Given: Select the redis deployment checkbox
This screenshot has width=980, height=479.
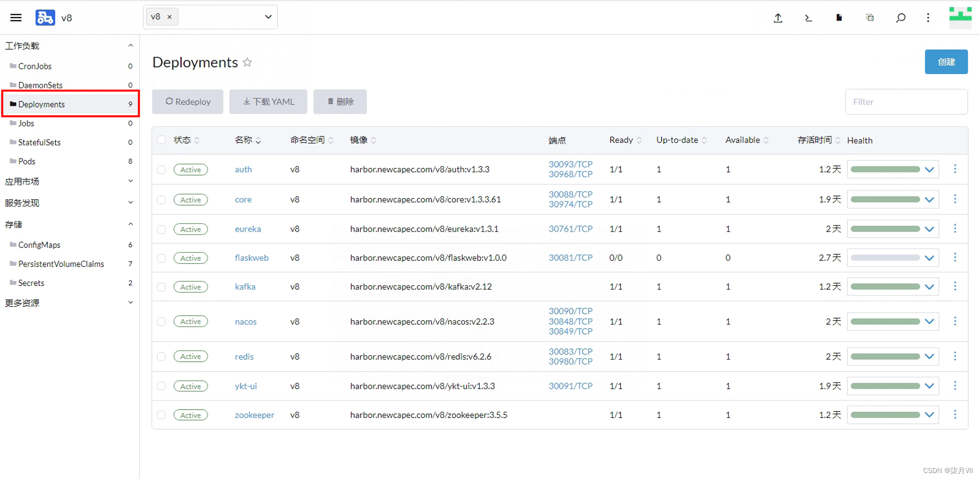Looking at the screenshot, I should tap(161, 357).
